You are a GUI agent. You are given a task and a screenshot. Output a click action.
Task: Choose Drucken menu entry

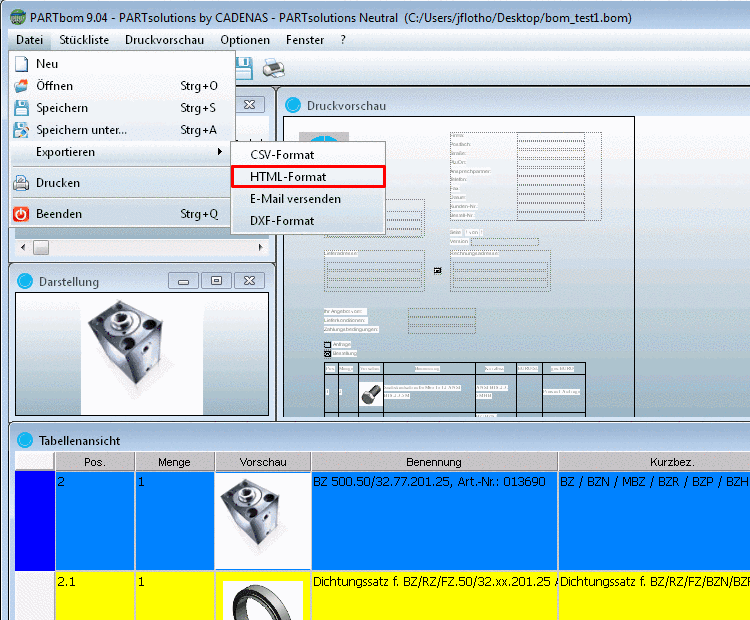click(x=122, y=183)
